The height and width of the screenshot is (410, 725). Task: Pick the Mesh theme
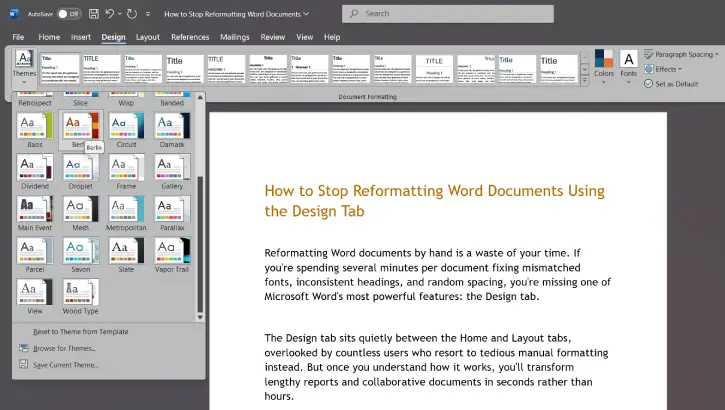(80, 214)
